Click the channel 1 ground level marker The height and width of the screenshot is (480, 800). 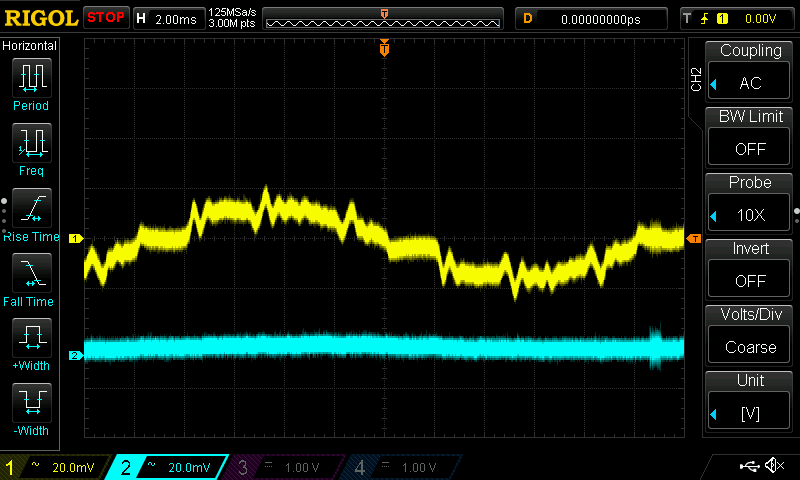pyautogui.click(x=76, y=238)
